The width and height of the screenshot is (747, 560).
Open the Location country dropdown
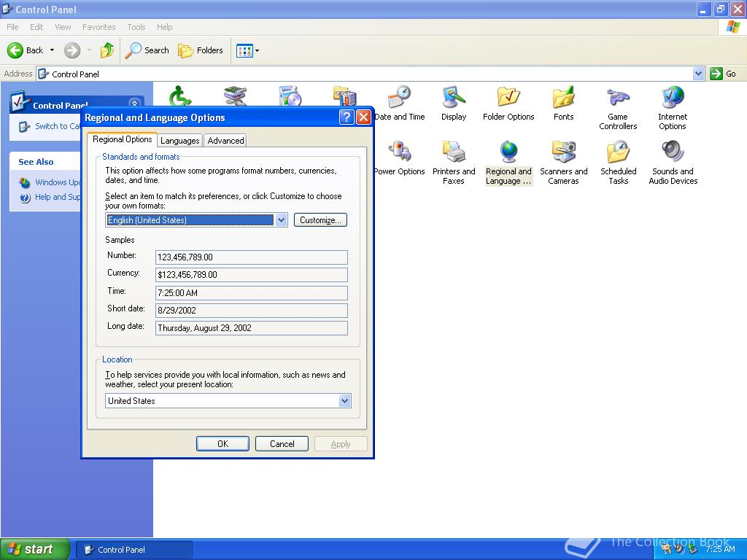tap(344, 400)
